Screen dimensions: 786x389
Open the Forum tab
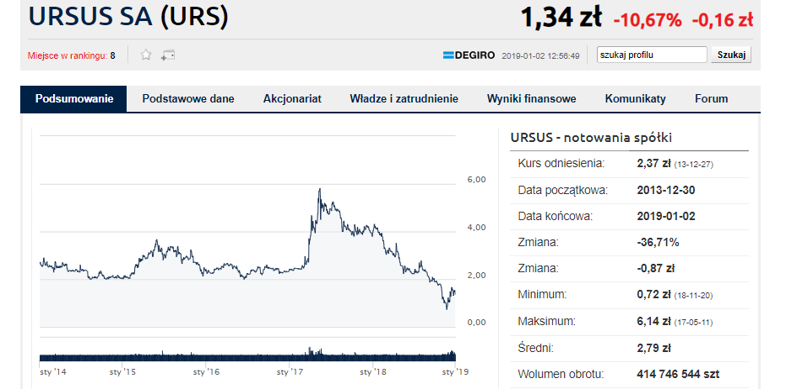[x=711, y=99]
